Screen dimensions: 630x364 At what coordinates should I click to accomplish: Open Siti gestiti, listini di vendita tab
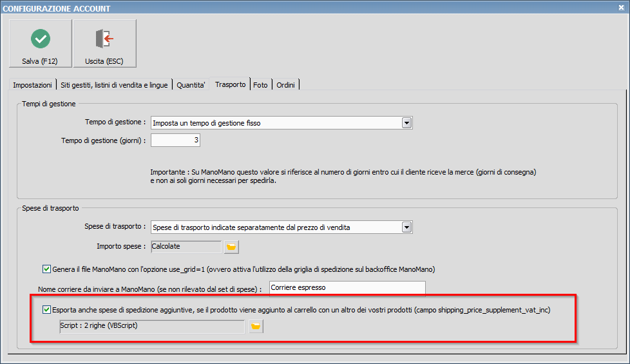114,85
